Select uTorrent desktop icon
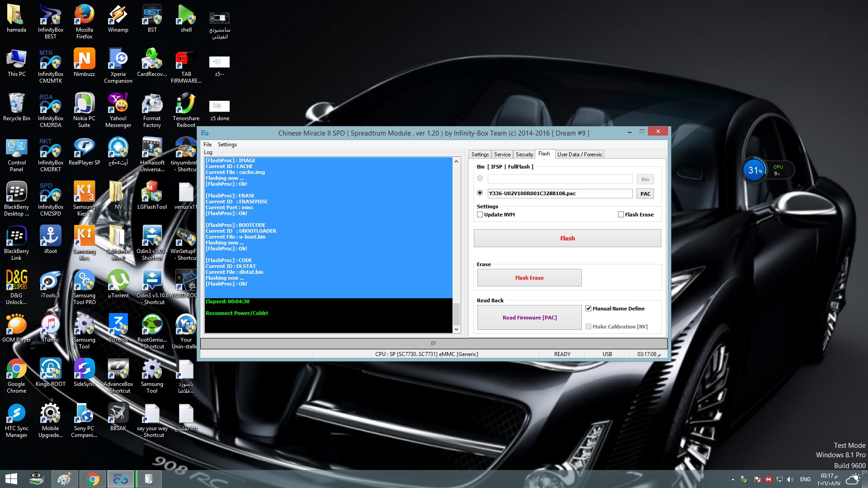868x488 pixels. click(118, 284)
